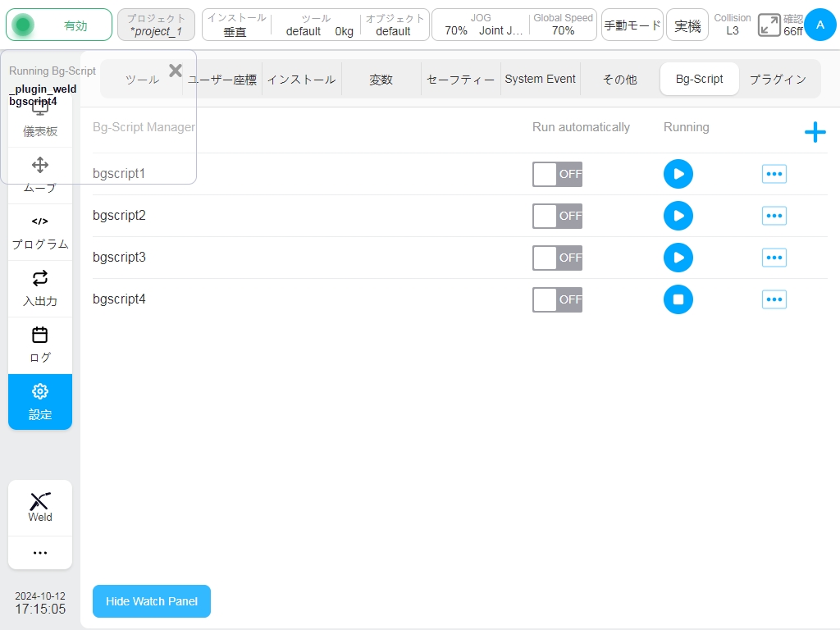
Task: Select the Bg-Script tab
Action: click(699, 80)
